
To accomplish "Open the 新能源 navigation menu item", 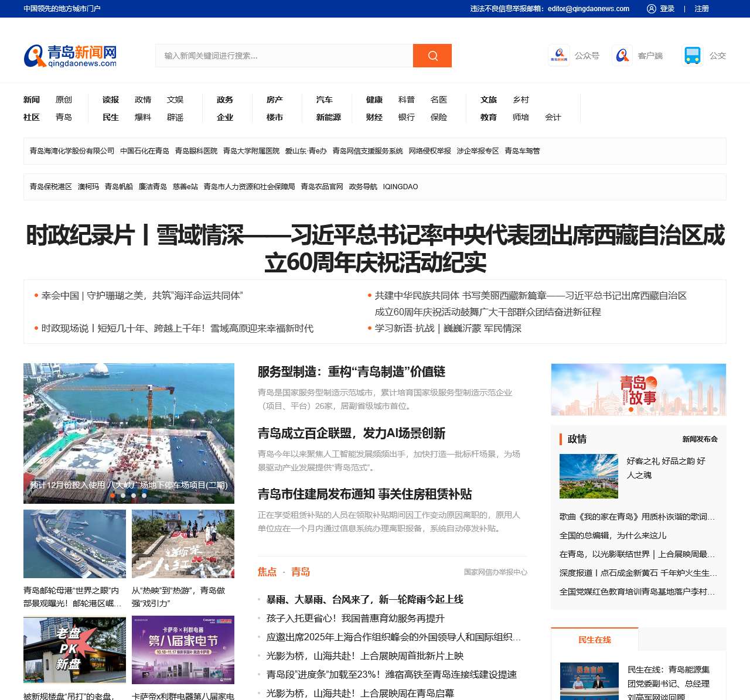I will click(328, 117).
